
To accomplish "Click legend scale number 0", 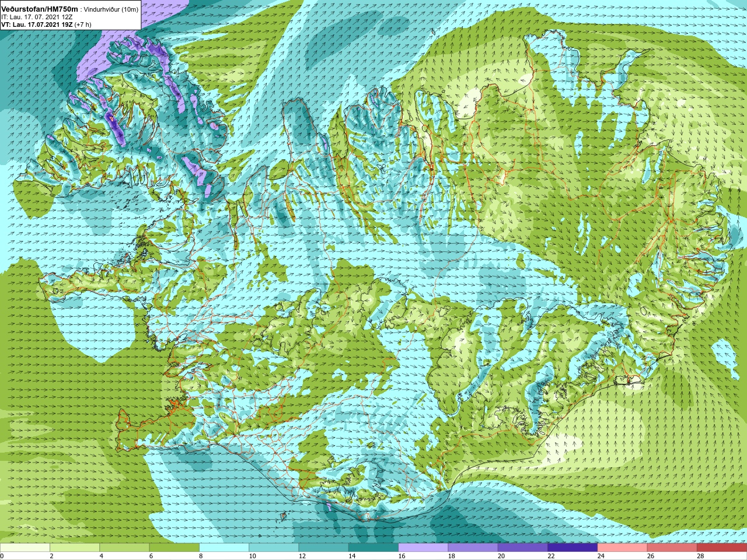I will tap(2, 556).
